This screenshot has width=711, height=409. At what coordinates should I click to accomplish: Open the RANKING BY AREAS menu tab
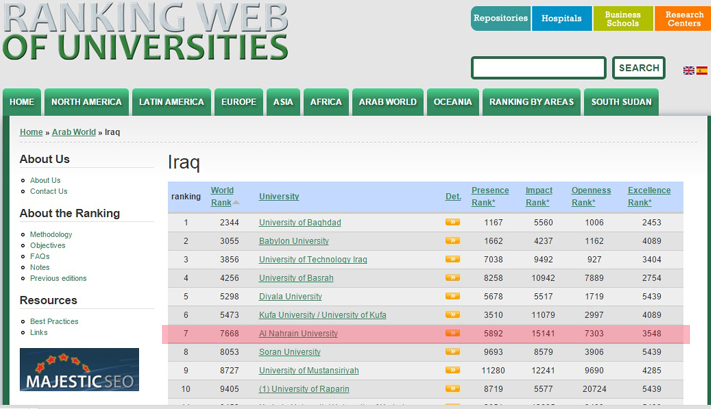(x=531, y=102)
